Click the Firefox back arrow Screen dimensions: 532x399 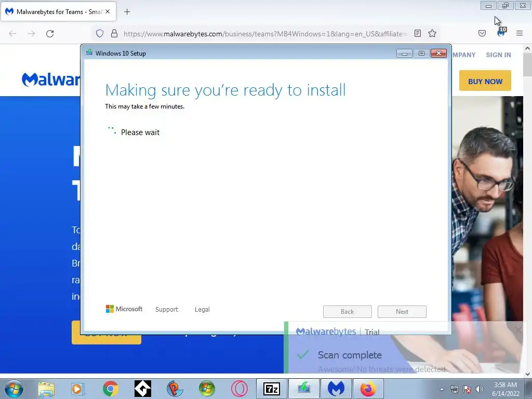(x=12, y=34)
